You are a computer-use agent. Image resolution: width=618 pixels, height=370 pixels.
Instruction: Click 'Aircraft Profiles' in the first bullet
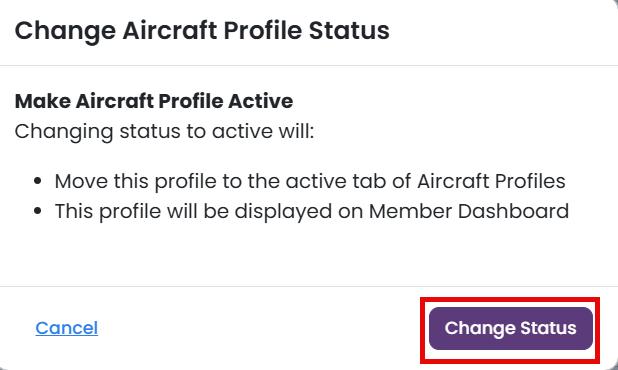tap(491, 181)
